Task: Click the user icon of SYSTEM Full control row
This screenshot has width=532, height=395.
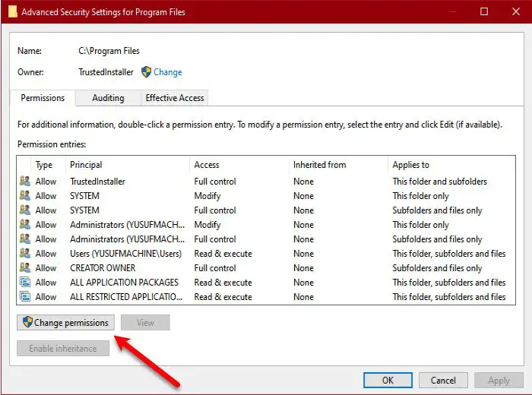Action: point(25,210)
